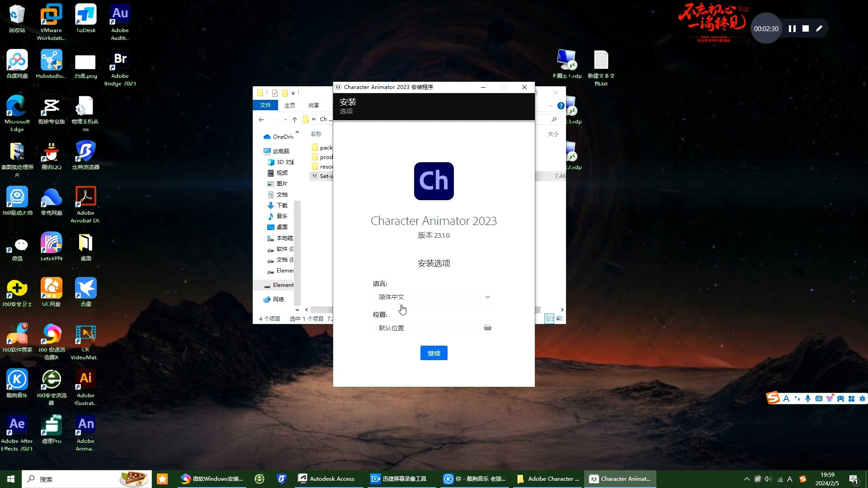Open ToDesk desktop icon

pos(85,19)
